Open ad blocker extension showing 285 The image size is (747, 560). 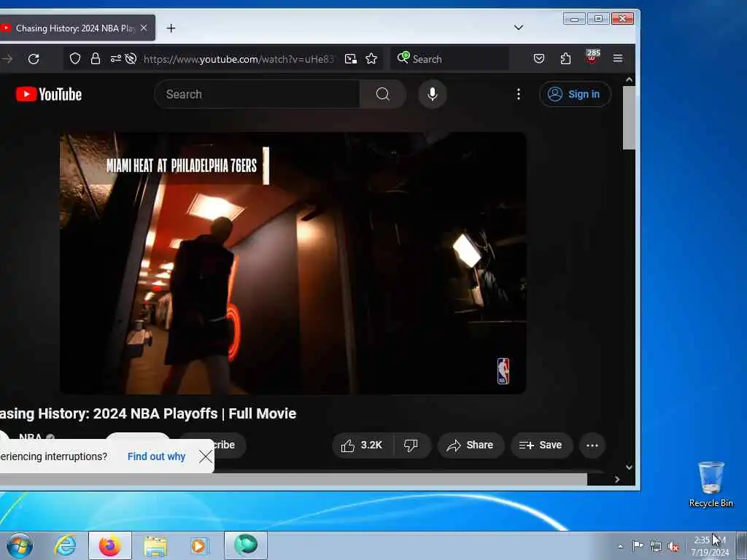tap(592, 57)
